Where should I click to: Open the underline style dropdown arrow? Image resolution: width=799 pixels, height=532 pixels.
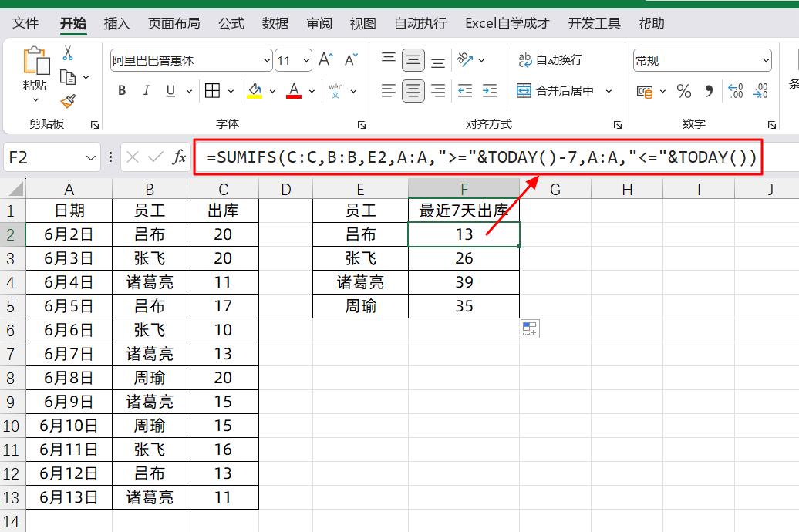(189, 91)
